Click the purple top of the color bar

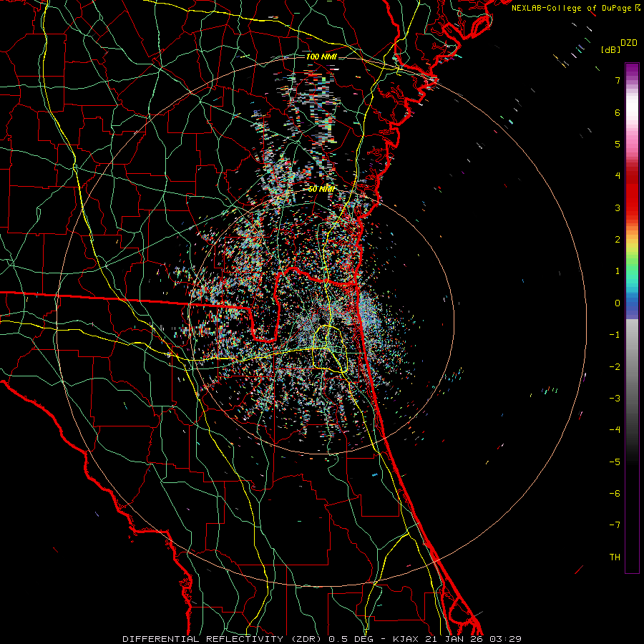tap(632, 70)
